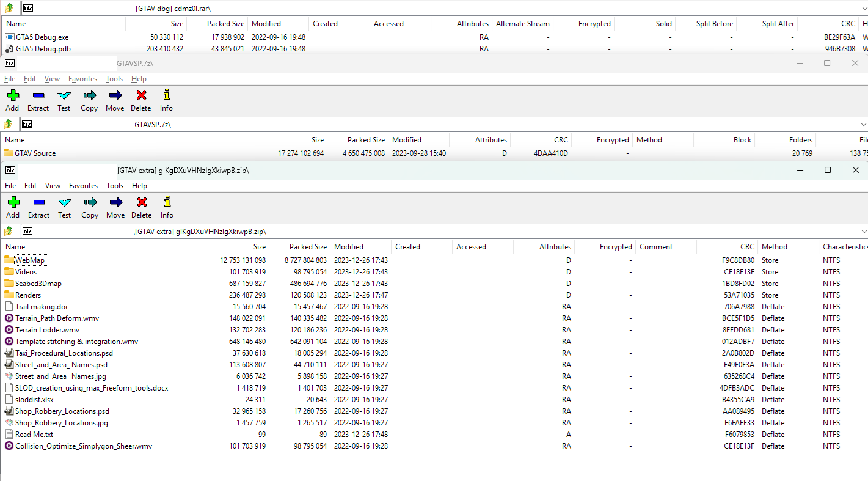Viewport: 868px width, 481px height.
Task: Go up one folder in GTAV extra zip window
Action: tap(8, 231)
